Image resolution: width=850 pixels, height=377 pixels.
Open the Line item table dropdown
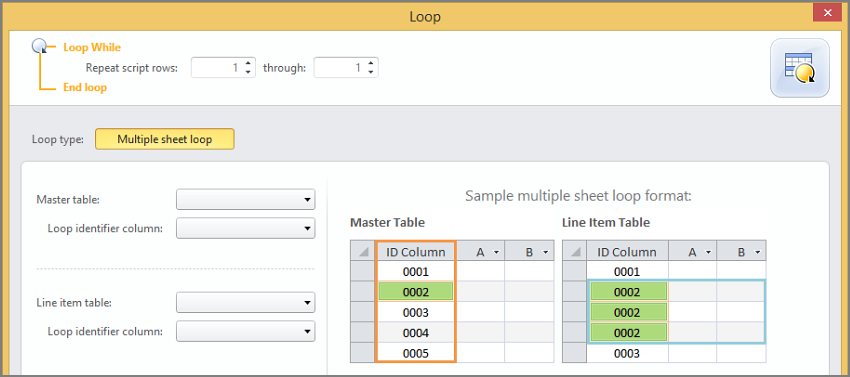tap(246, 303)
